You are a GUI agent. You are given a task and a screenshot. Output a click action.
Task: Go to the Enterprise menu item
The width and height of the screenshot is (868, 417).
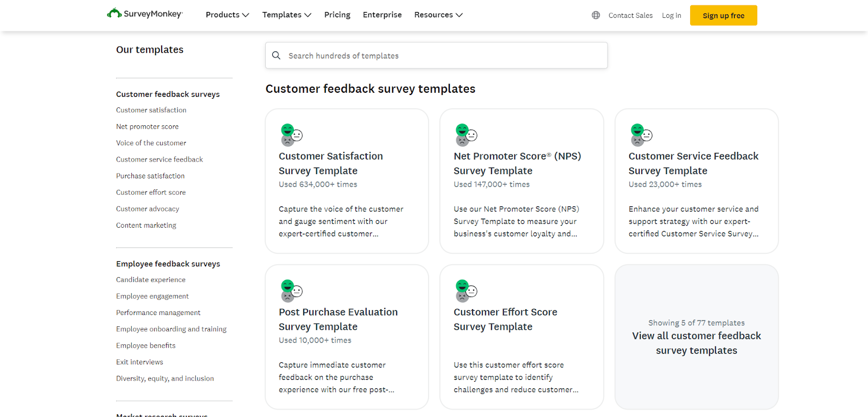coord(382,15)
